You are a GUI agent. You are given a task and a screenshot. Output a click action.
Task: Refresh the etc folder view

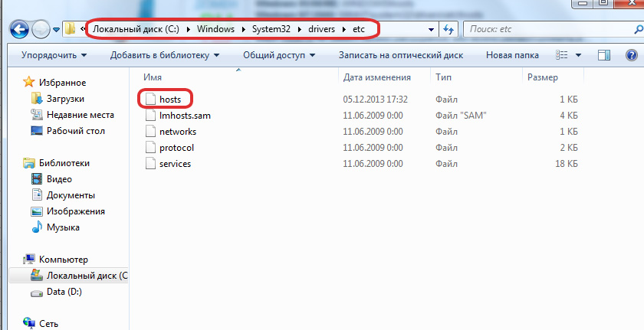449,29
